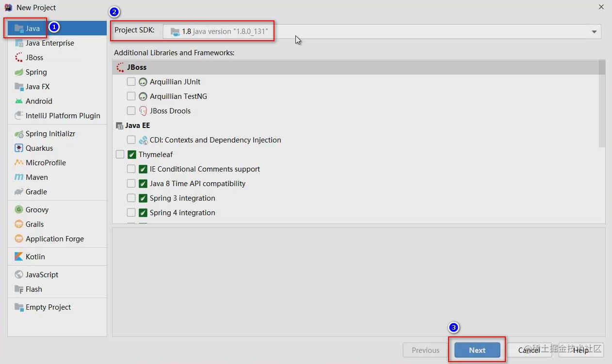Viewport: 612px width, 364px height.
Task: Click the Quarkus icon
Action: coord(19,148)
